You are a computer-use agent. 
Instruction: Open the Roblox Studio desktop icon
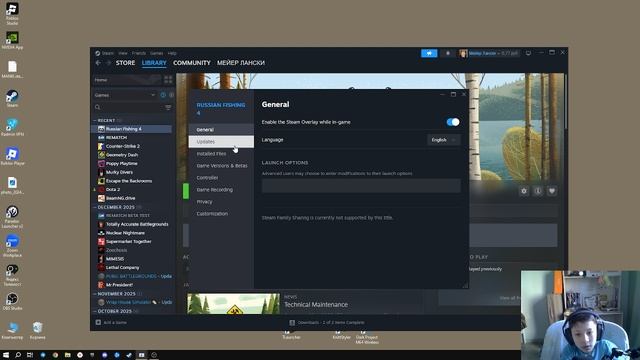click(12, 14)
